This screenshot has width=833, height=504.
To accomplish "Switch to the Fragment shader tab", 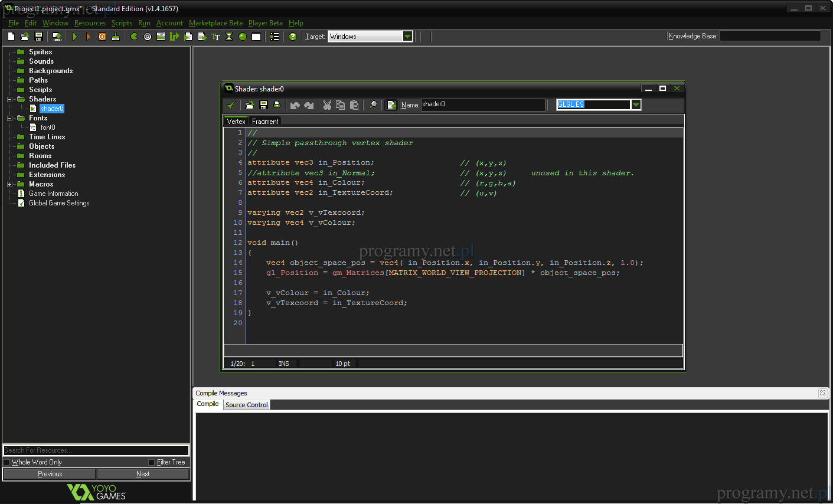I will pyautogui.click(x=264, y=122).
